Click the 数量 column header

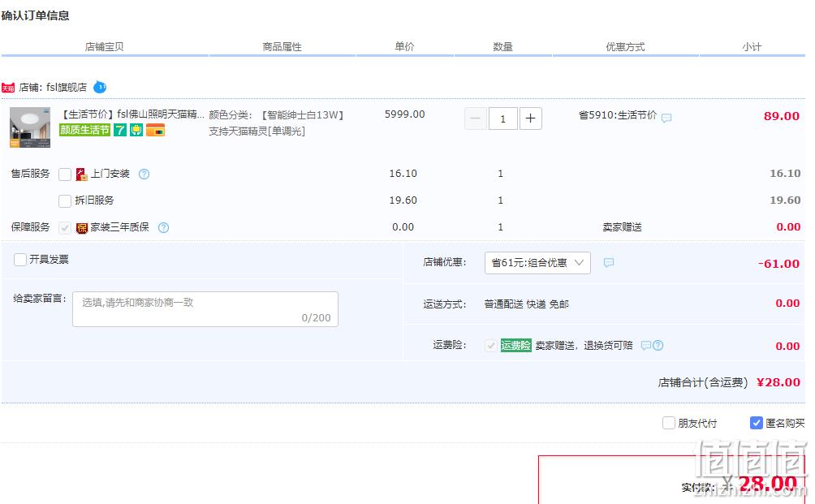pyautogui.click(x=502, y=47)
